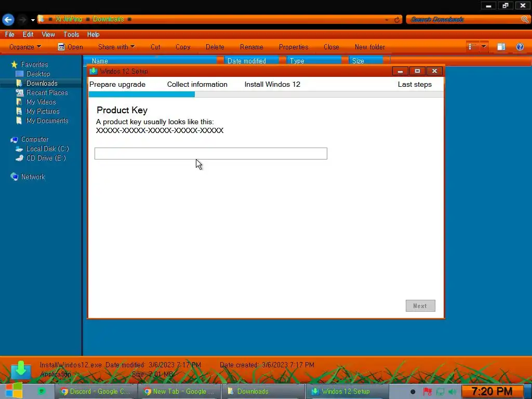
Task: Click the setup progress bar
Action: pyautogui.click(x=265, y=95)
